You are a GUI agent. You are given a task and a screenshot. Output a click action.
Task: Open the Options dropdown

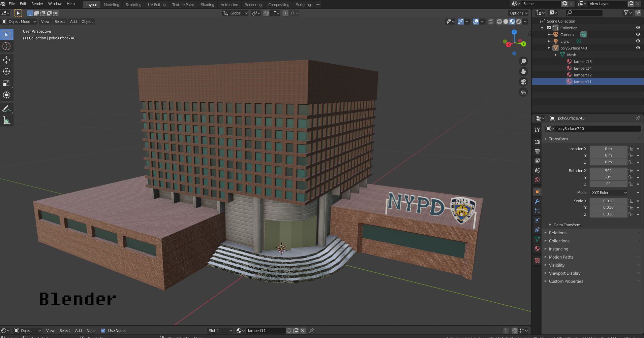coord(518,13)
